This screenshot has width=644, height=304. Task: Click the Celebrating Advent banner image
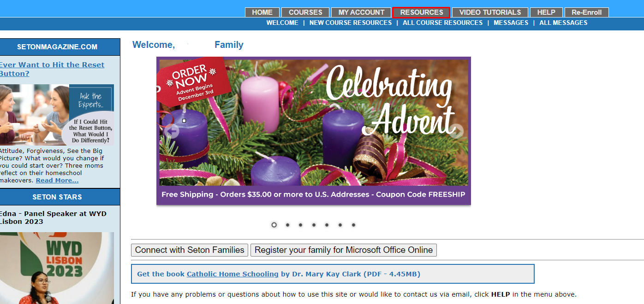(314, 131)
